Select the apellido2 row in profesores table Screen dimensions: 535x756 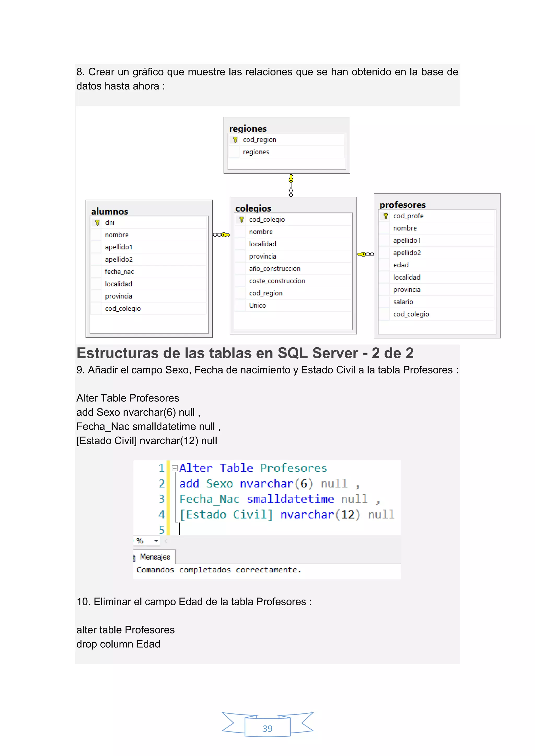click(437, 253)
